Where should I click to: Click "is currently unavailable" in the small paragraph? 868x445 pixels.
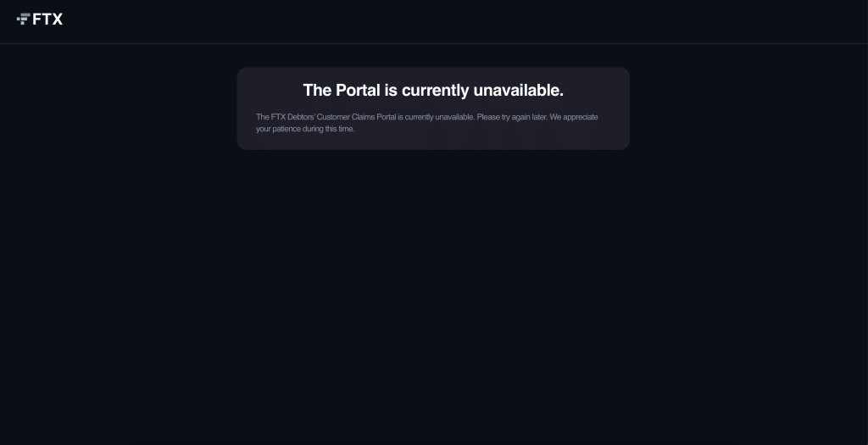click(x=436, y=117)
